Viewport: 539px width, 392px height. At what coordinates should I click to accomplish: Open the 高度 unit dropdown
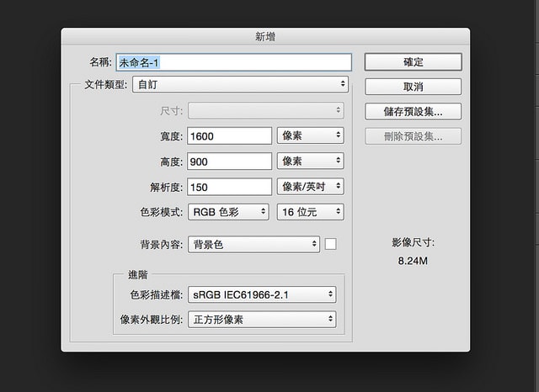click(310, 161)
